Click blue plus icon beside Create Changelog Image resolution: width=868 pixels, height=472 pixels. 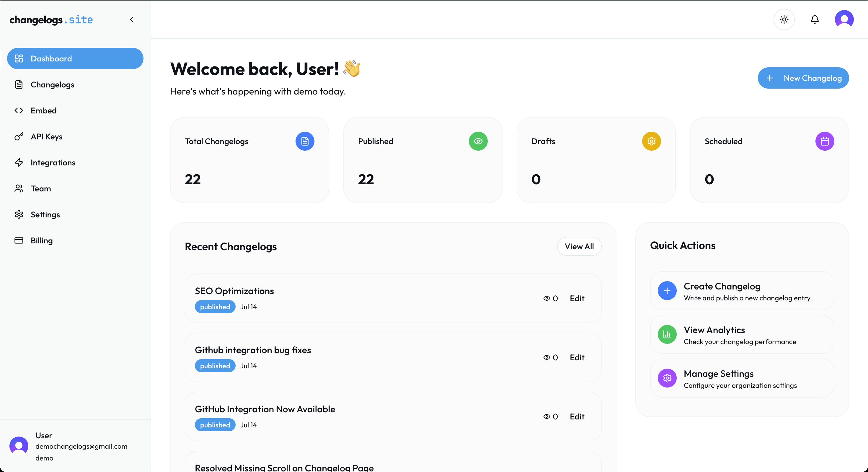(667, 291)
